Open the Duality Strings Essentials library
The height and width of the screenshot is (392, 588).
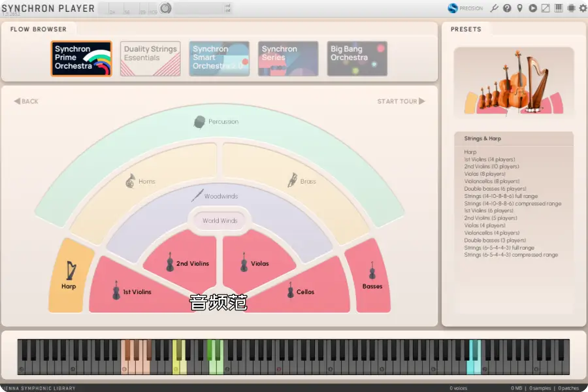tap(150, 58)
